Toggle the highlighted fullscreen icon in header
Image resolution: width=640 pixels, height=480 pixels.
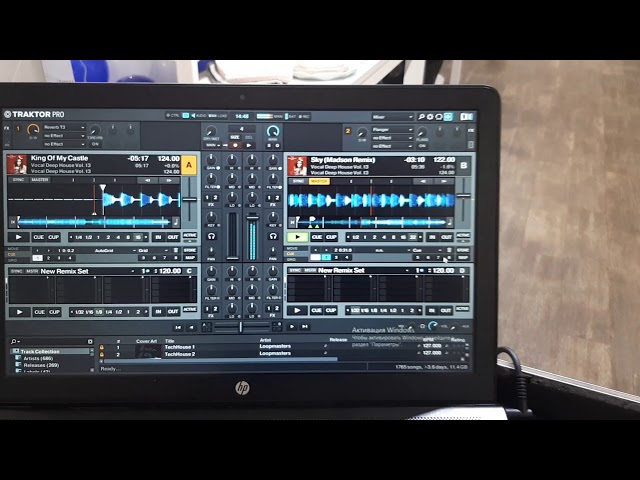click(448, 117)
